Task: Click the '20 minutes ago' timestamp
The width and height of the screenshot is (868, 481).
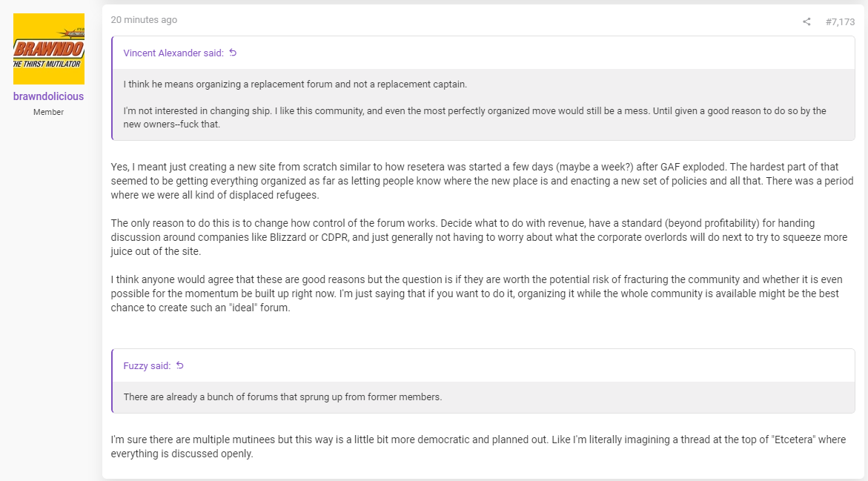Action: (x=144, y=20)
